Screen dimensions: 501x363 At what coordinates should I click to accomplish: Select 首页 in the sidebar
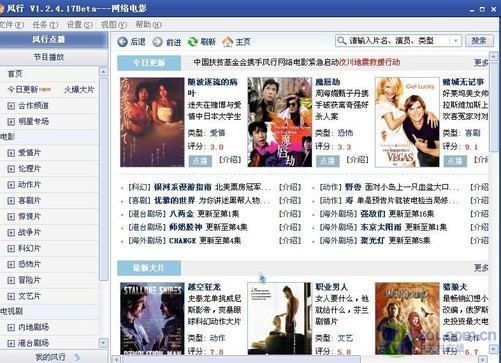click(x=15, y=74)
